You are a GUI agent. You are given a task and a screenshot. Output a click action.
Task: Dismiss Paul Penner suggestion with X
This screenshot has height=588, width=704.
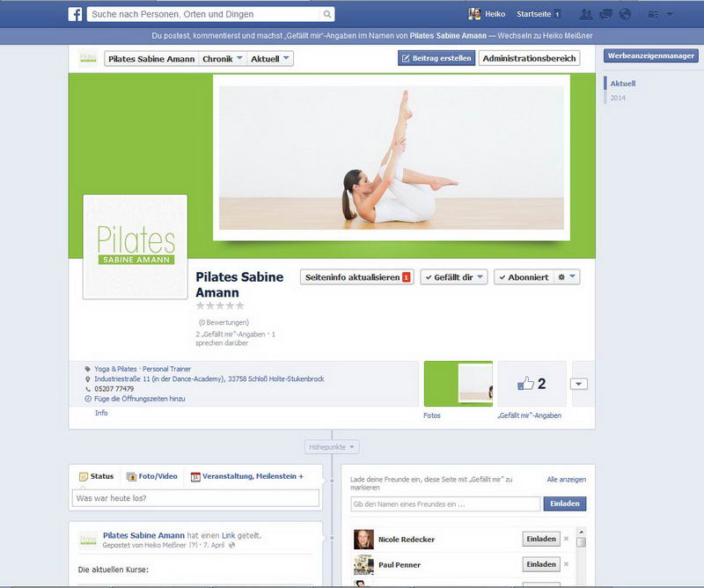click(x=566, y=564)
